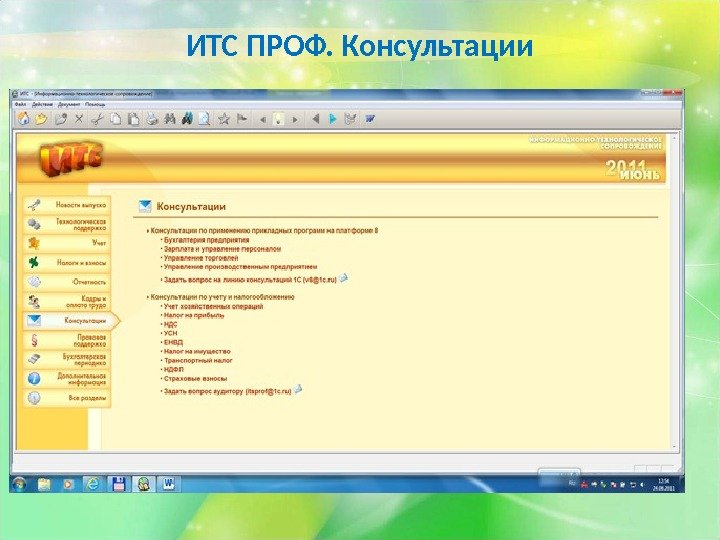
Task: Click Задать вопрос аудитору link
Action: tap(228, 392)
